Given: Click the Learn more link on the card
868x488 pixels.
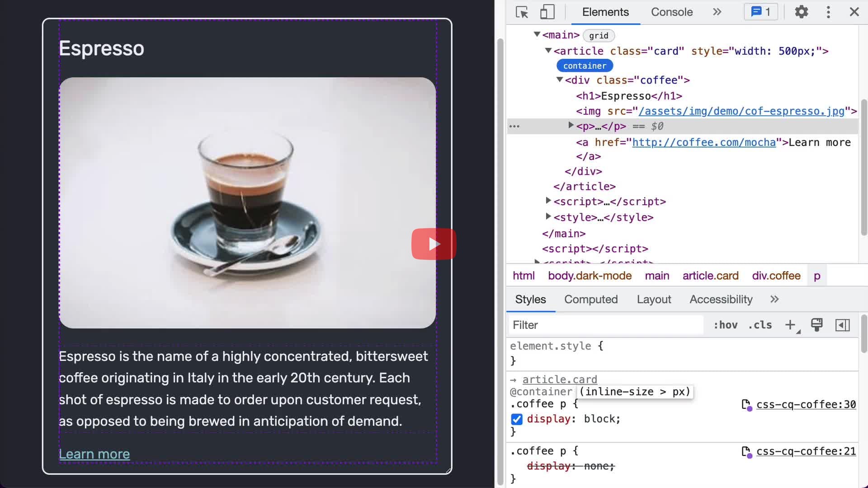Looking at the screenshot, I should (94, 454).
